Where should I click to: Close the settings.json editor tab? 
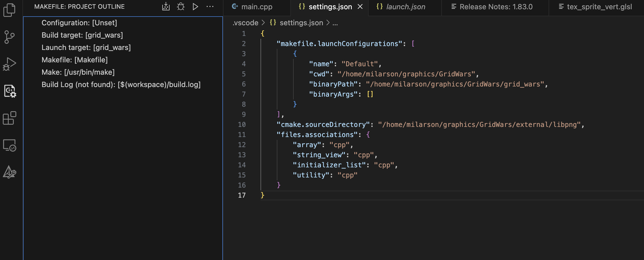tap(360, 7)
